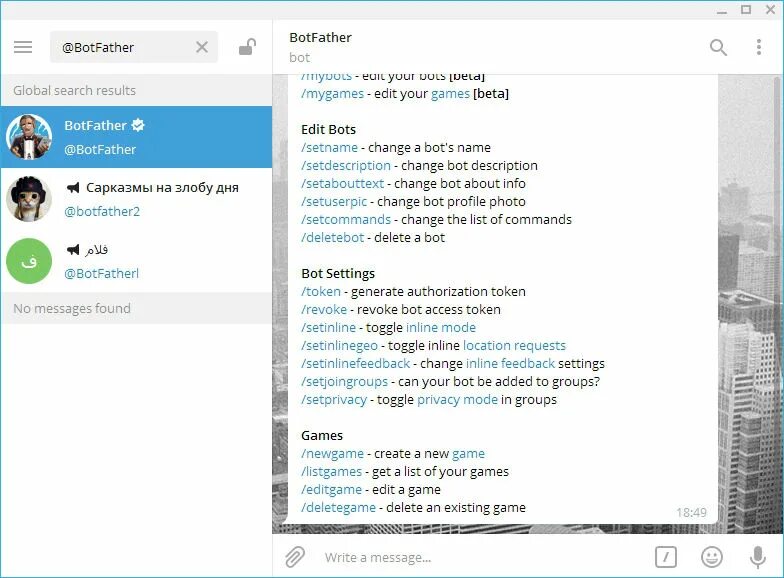The width and height of the screenshot is (784, 578).
Task: Open the @botfather2 channel result
Action: click(136, 199)
